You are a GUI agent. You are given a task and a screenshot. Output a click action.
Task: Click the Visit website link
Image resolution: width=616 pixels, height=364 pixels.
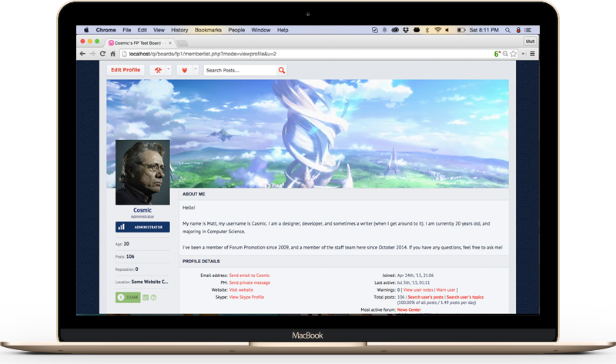point(241,290)
